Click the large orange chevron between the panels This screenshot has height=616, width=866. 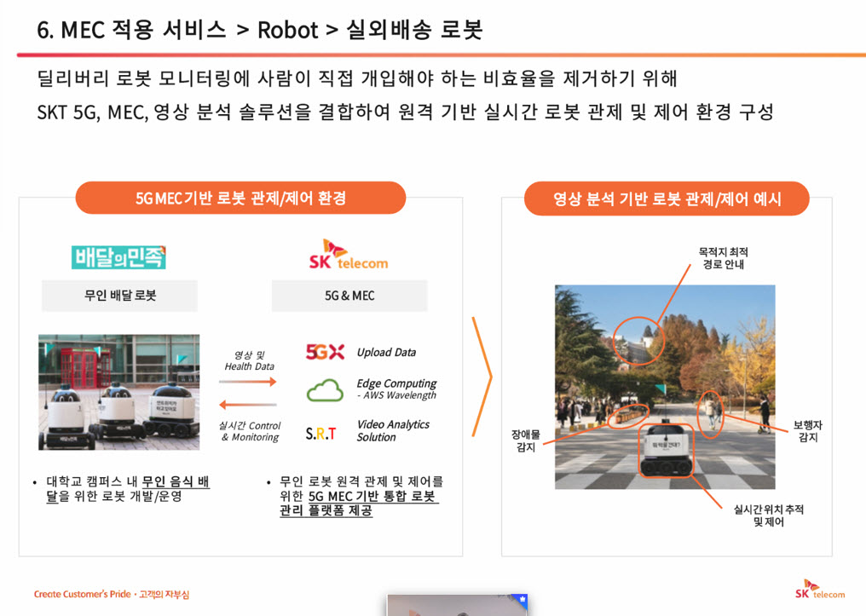(x=482, y=377)
